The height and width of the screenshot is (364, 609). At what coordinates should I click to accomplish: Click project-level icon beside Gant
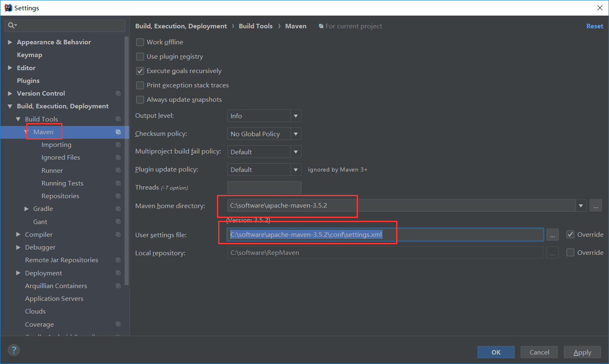(x=118, y=222)
